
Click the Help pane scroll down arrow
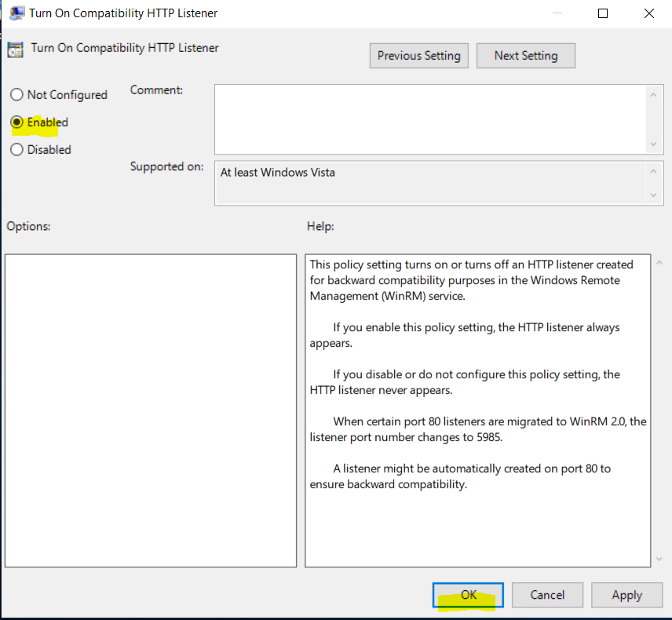[x=659, y=559]
